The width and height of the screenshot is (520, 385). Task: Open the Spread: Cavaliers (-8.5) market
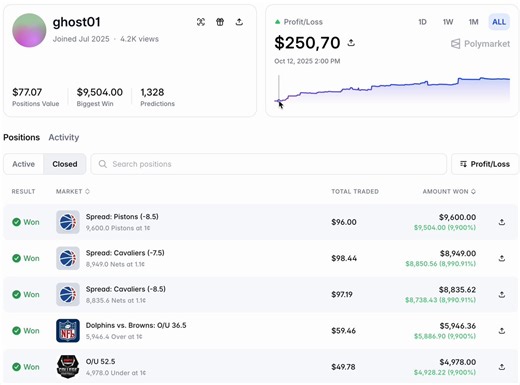[x=126, y=289]
